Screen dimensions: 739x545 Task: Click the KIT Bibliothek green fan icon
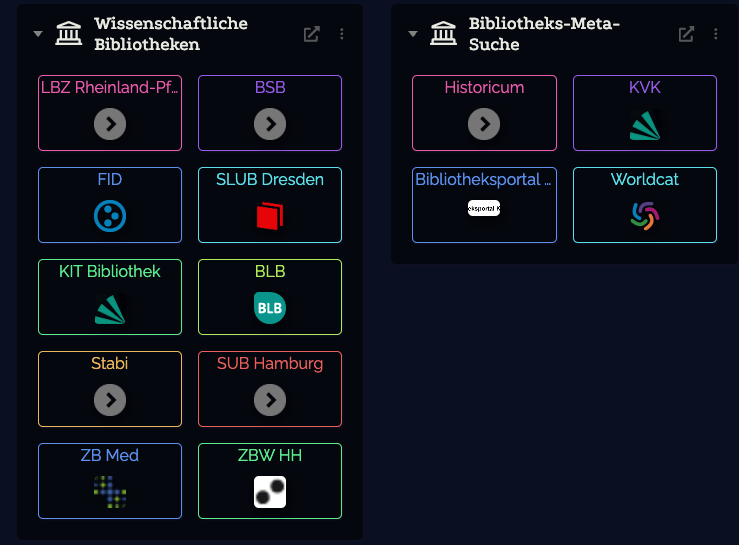tap(110, 309)
